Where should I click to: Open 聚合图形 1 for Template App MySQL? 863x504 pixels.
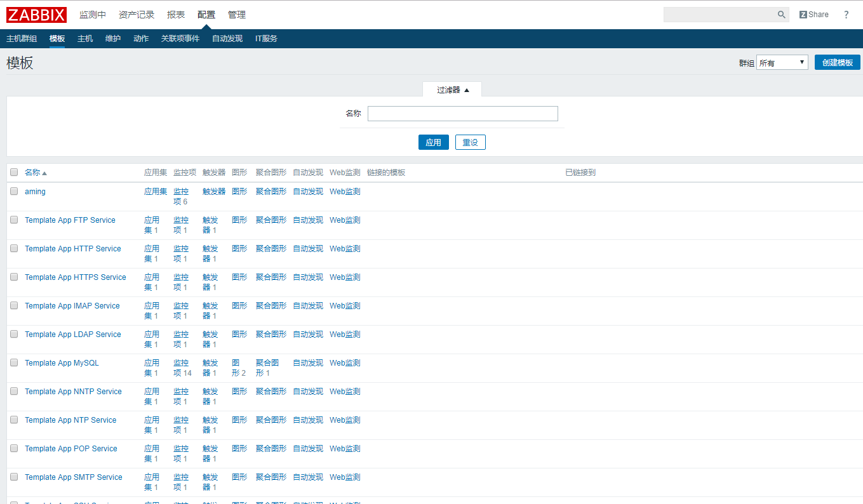pos(267,368)
